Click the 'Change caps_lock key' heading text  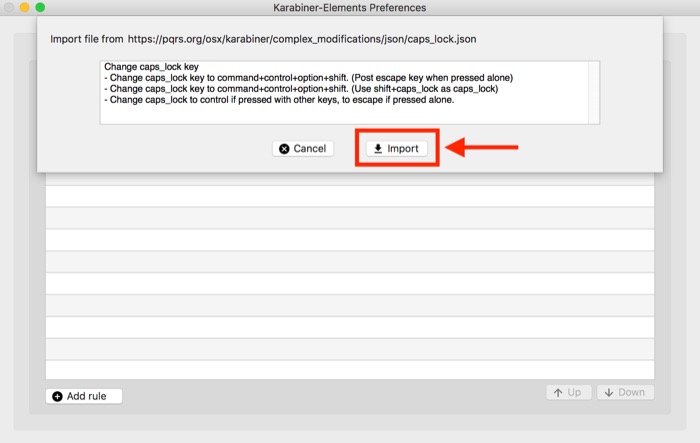151,67
